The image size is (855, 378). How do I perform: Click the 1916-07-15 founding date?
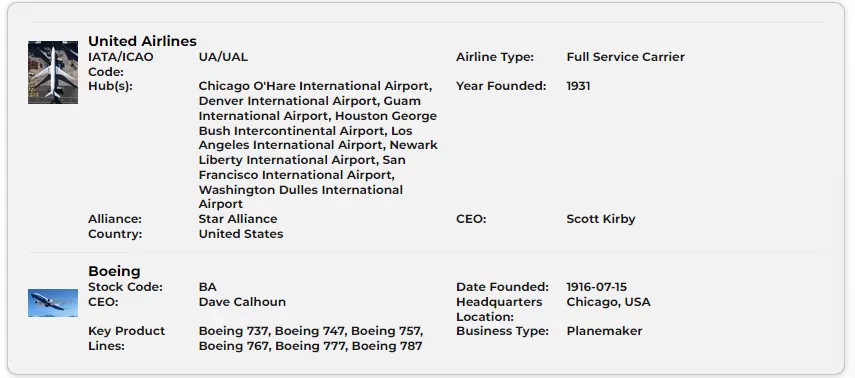point(597,287)
